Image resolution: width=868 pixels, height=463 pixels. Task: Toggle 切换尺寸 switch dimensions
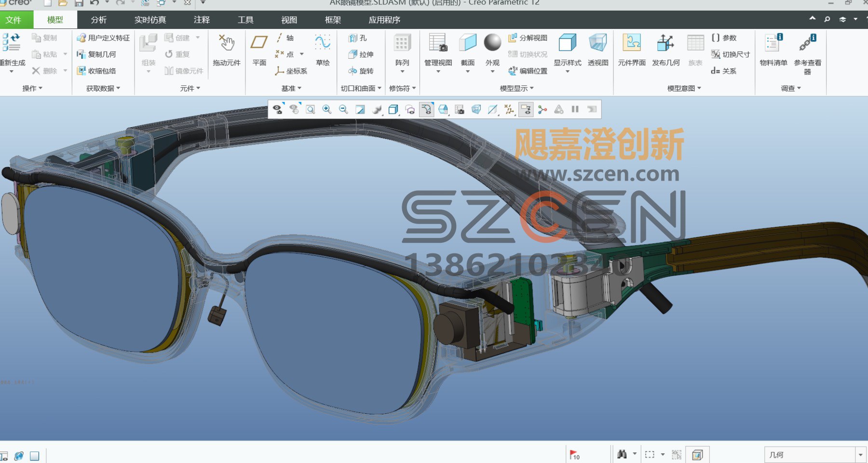[731, 54]
